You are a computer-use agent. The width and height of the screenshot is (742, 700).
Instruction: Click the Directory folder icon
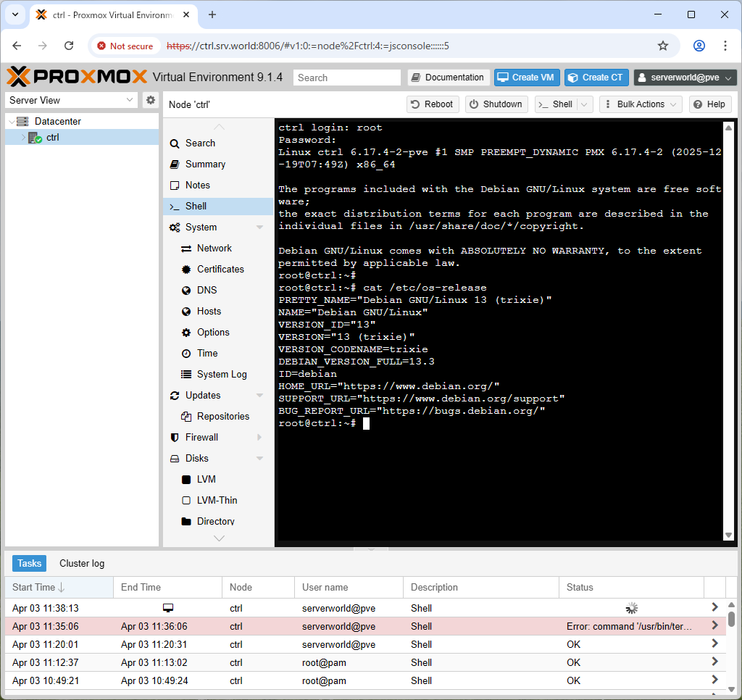tap(186, 522)
